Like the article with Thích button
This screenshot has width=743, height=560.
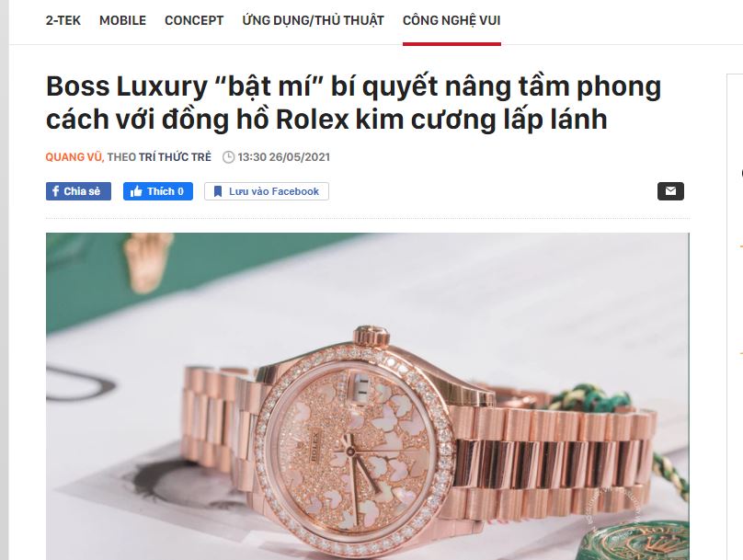click(x=158, y=191)
